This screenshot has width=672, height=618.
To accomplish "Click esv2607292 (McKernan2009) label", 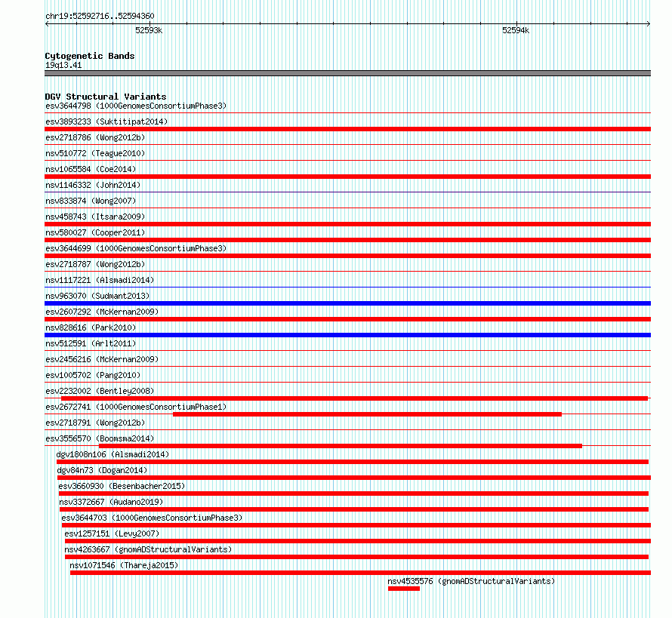I will coord(102,312).
